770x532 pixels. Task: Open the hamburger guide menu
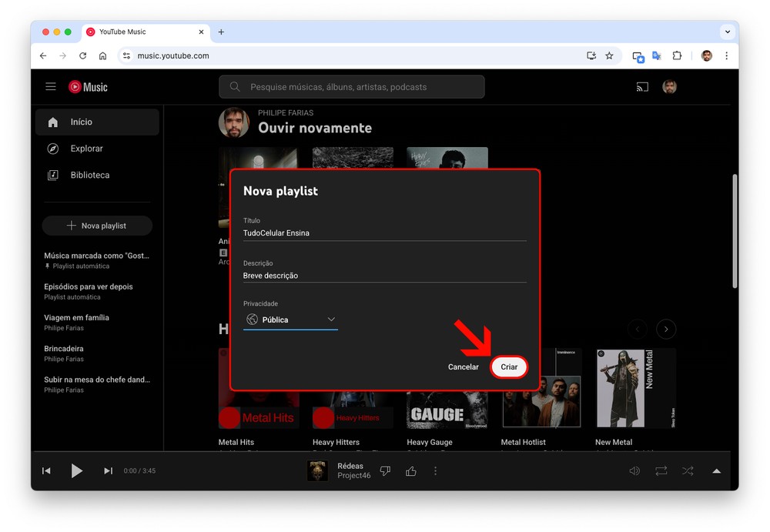(51, 87)
